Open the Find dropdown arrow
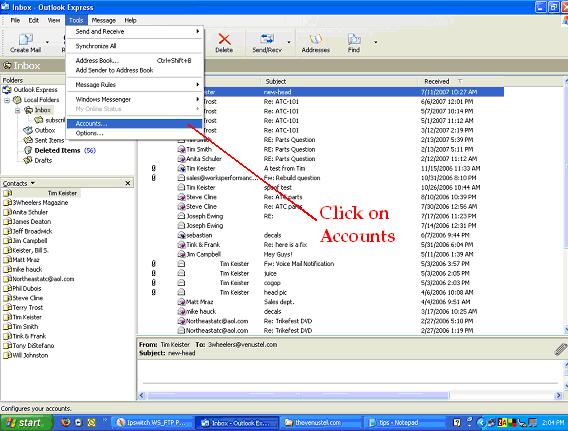Screen dimensions: 568x431 (x=376, y=42)
